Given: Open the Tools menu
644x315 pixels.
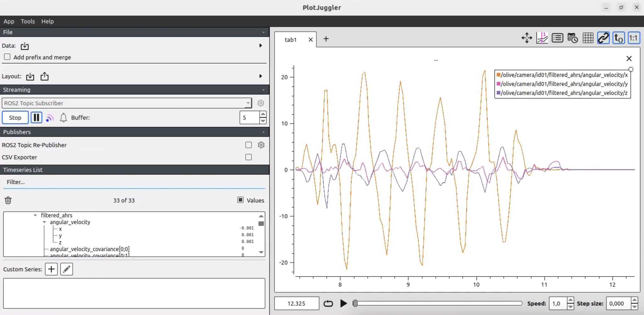Looking at the screenshot, I should 28,21.
